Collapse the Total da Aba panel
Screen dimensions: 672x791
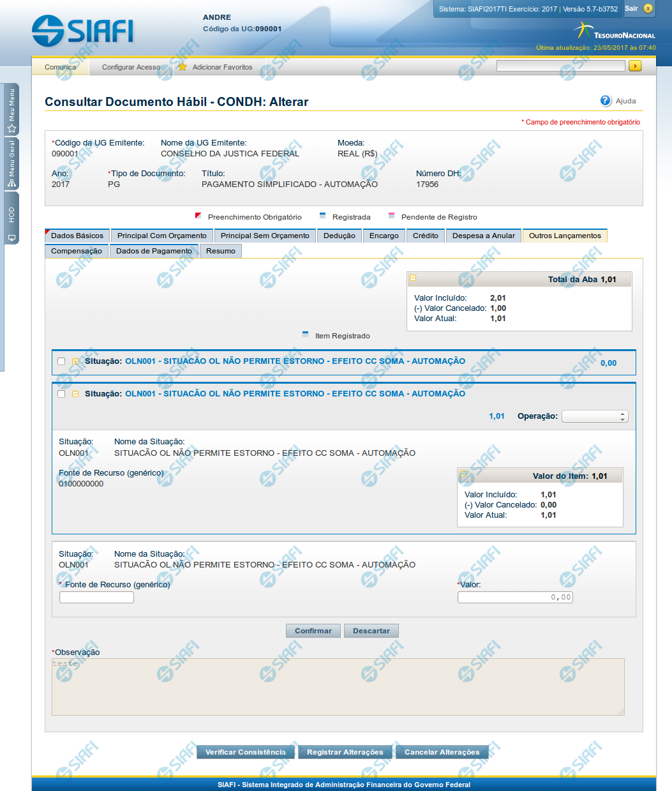[413, 278]
